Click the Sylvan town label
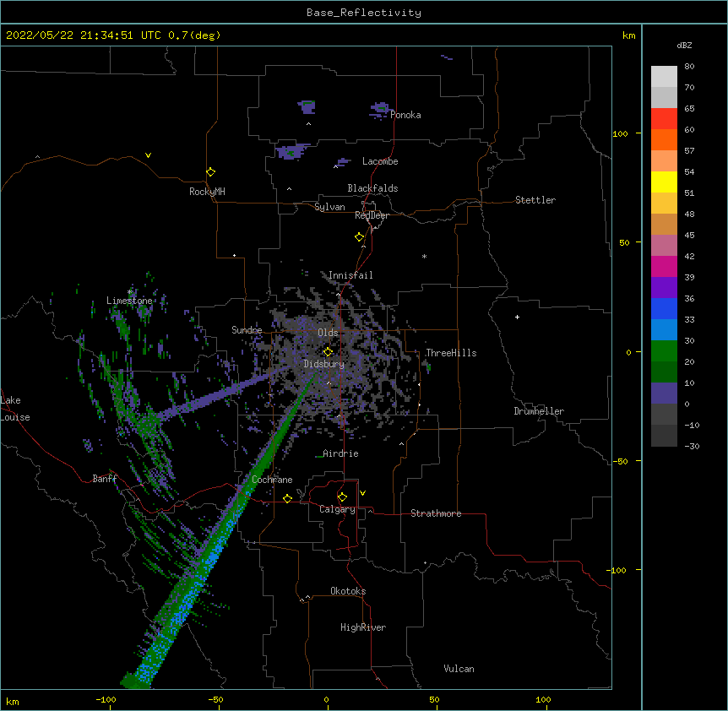Viewport: 728px width, 711px height. (x=329, y=207)
